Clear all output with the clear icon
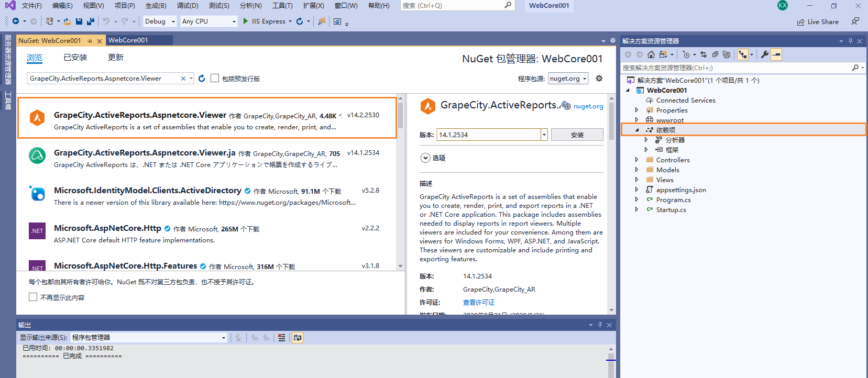The image size is (868, 378). pos(282,338)
